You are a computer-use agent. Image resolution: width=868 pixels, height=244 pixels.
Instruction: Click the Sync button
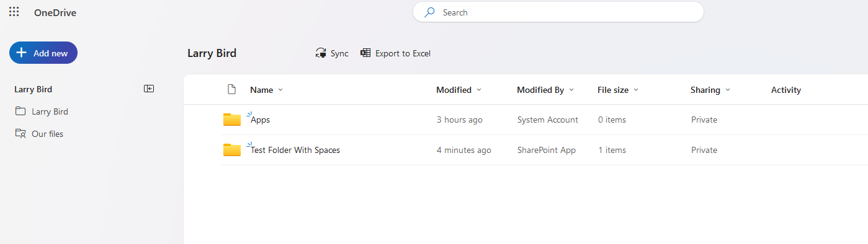click(332, 53)
